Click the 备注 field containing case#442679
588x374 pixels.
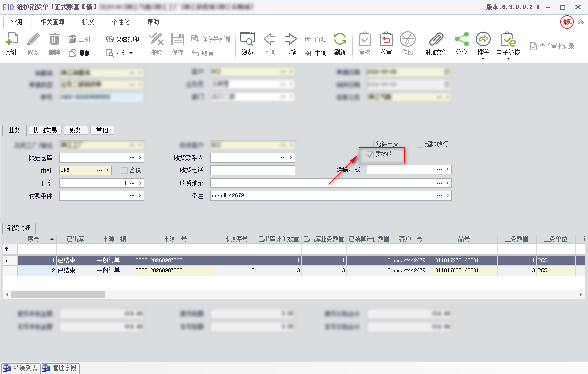[331, 196]
